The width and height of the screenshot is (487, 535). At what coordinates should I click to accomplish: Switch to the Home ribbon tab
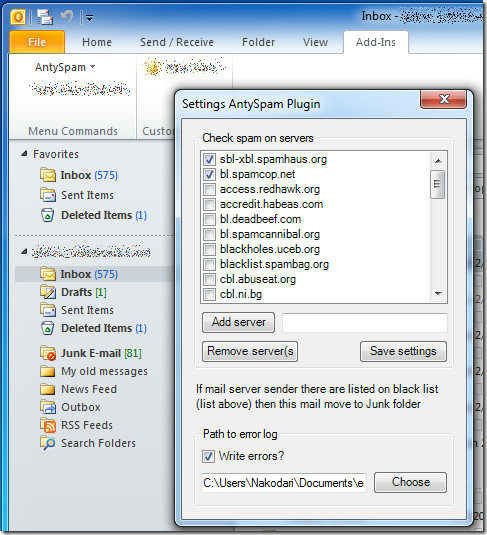97,42
